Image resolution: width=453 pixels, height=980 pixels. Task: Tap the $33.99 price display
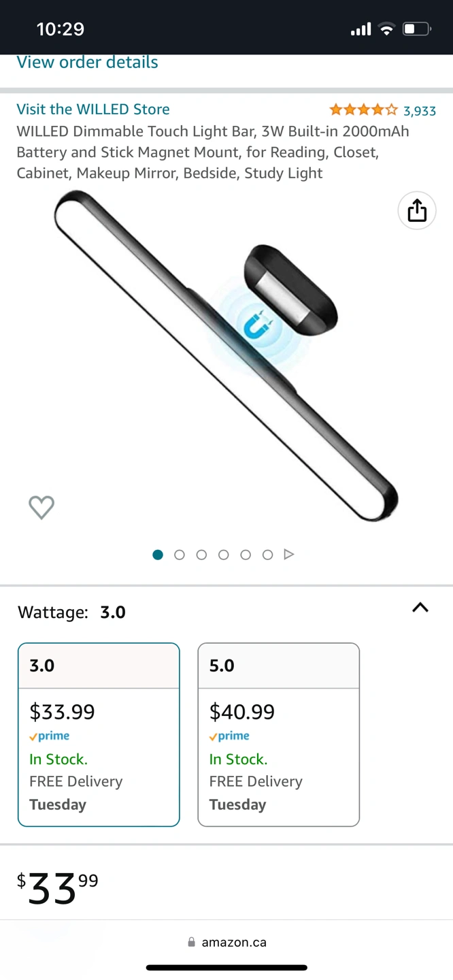(58, 889)
